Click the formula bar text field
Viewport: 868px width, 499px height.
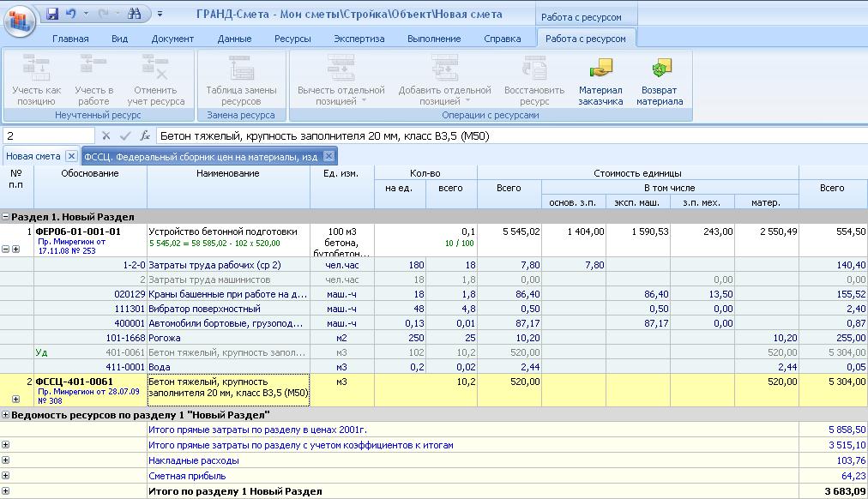click(506, 135)
